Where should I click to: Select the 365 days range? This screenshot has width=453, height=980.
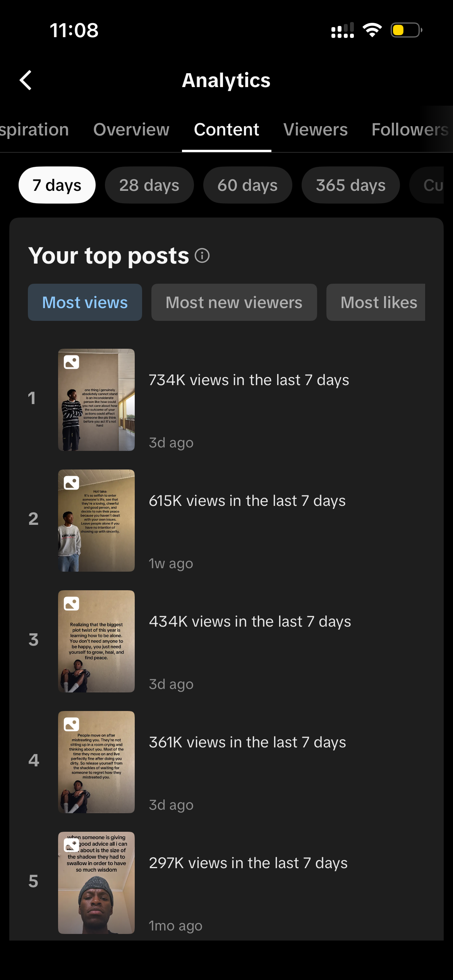coord(350,185)
